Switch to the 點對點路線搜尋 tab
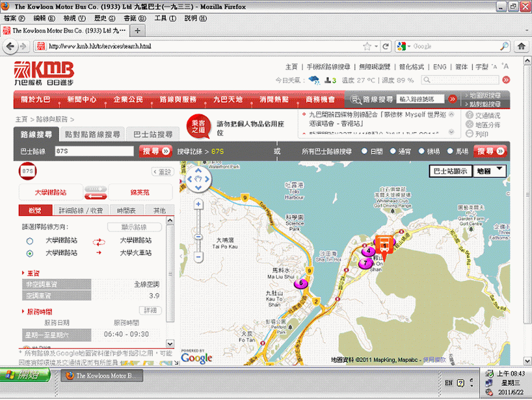Image resolution: width=532 pixels, height=400 pixels. point(92,135)
